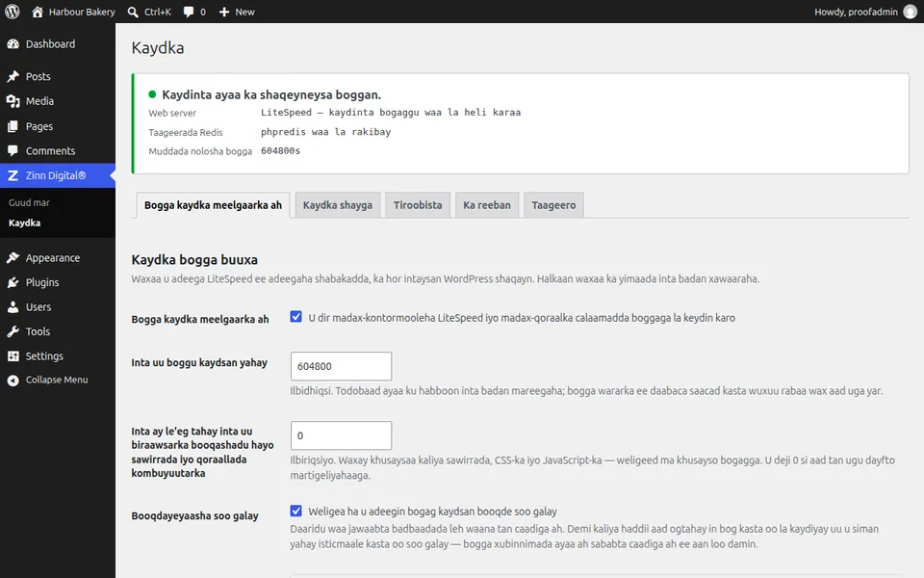This screenshot has width=924, height=578.
Task: Visit the Harbour Bakery site link
Action: coord(73,12)
